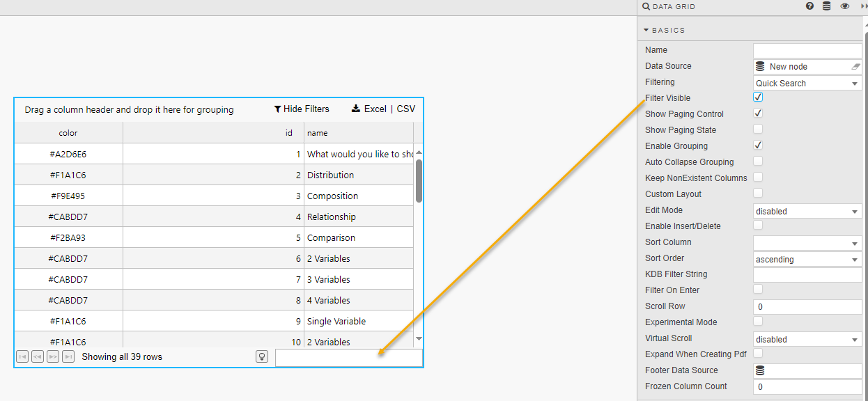The image size is (868, 401).
Task: Sort by the color column header
Action: [68, 133]
